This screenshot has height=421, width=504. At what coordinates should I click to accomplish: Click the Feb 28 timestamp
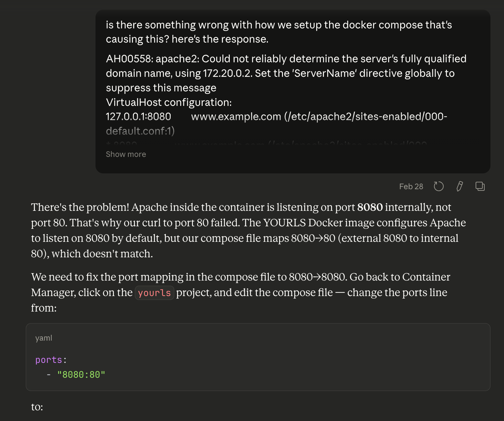coord(411,187)
